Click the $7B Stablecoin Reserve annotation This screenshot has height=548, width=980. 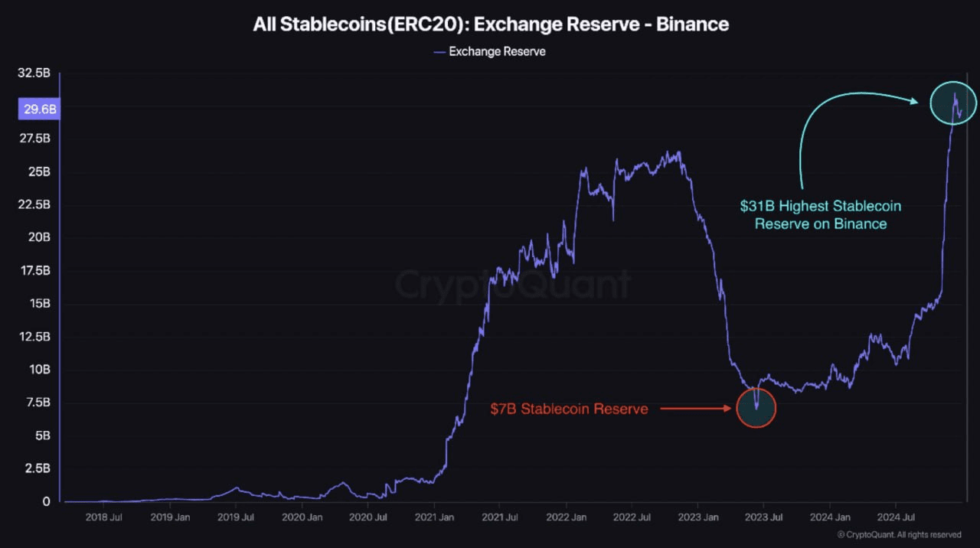569,409
